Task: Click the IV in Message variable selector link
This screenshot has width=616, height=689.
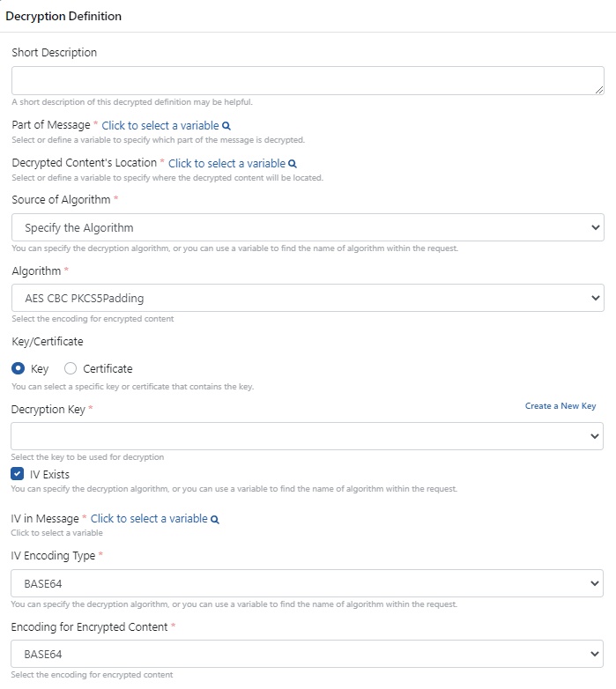Action: [x=149, y=519]
